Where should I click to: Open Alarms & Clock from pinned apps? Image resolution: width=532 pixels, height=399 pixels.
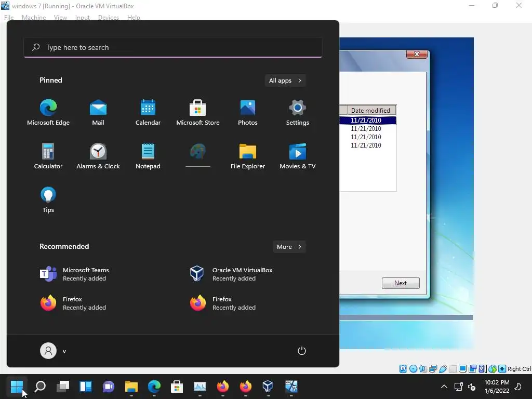point(98,156)
